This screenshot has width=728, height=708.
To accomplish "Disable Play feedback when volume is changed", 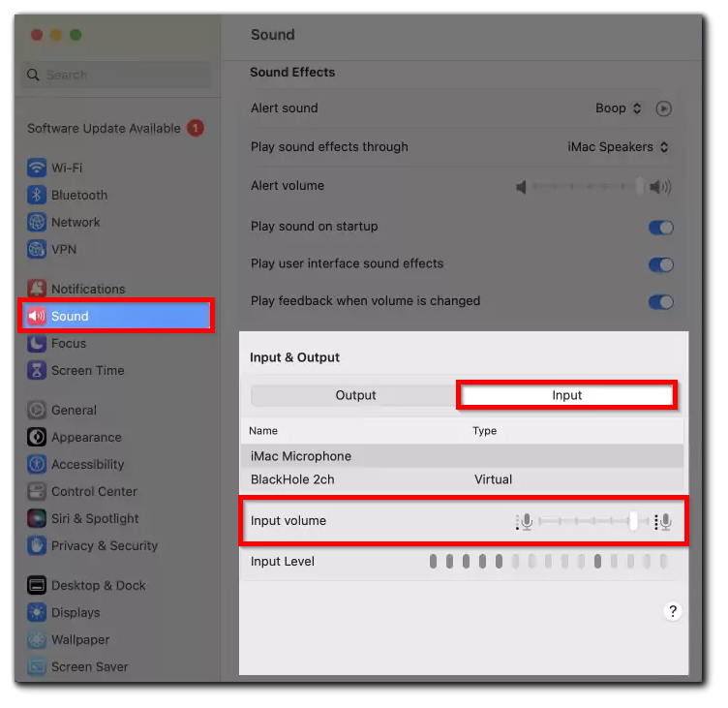I will pyautogui.click(x=660, y=302).
